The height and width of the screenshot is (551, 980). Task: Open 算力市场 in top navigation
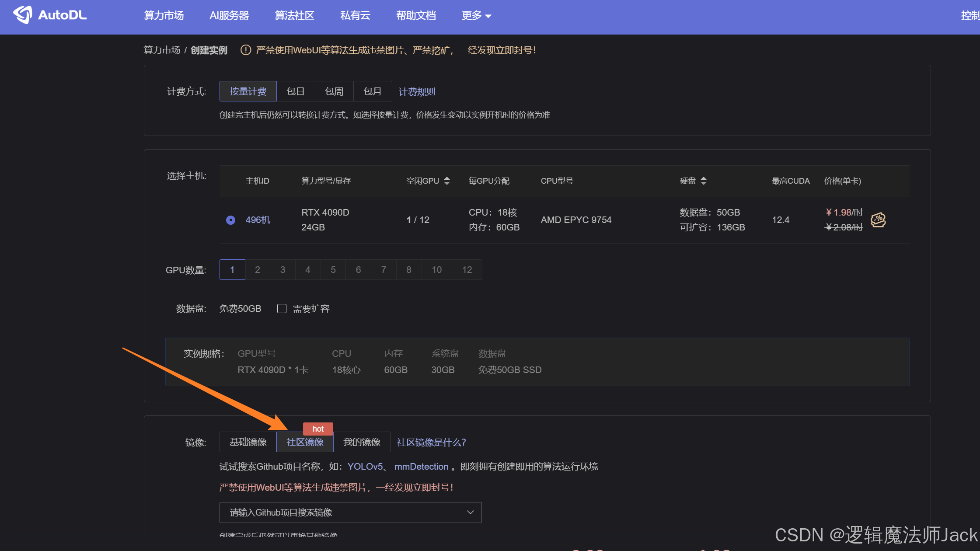pyautogui.click(x=164, y=16)
